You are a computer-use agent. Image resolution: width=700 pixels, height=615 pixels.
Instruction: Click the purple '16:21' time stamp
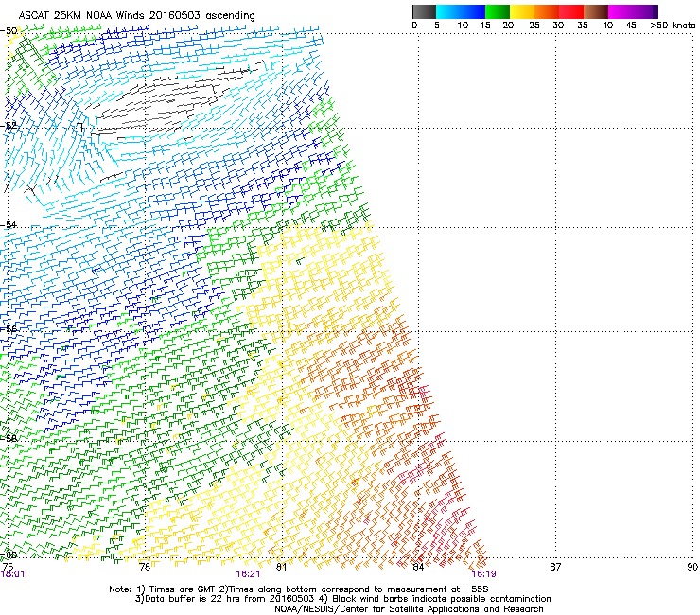pyautogui.click(x=248, y=574)
